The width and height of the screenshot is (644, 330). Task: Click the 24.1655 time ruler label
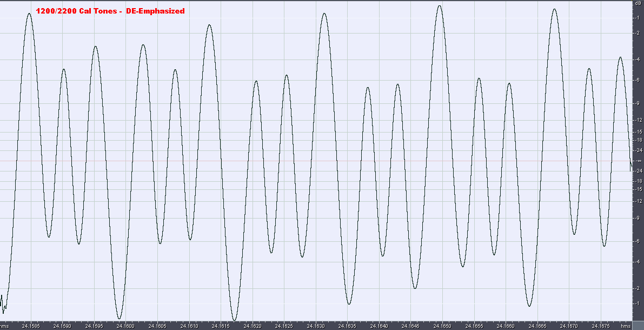point(474,326)
